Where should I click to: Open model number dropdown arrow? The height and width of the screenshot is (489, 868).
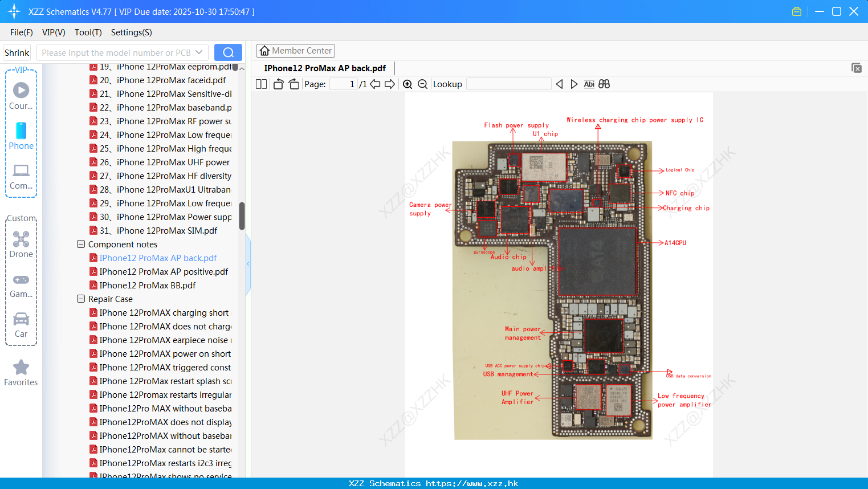(x=199, y=52)
